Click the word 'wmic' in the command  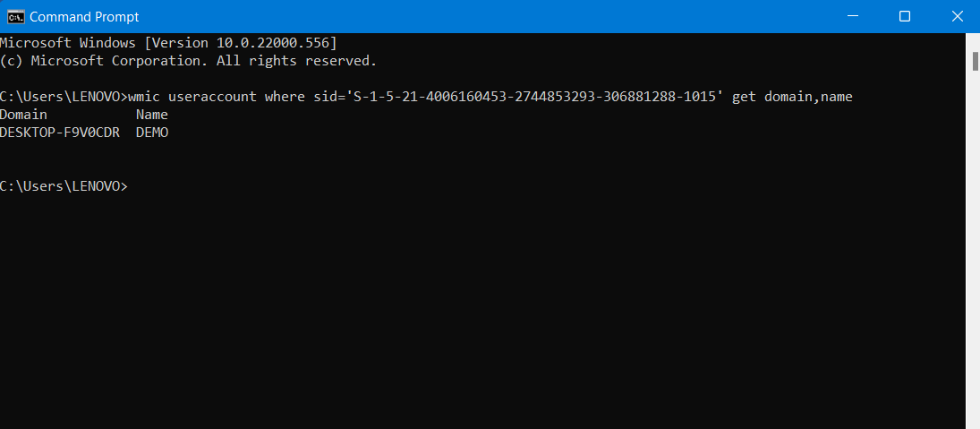(144, 97)
